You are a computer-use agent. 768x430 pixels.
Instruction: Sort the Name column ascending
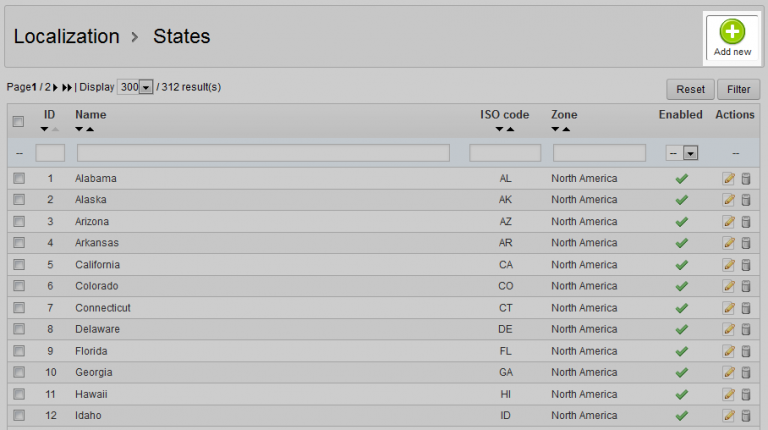pos(90,129)
